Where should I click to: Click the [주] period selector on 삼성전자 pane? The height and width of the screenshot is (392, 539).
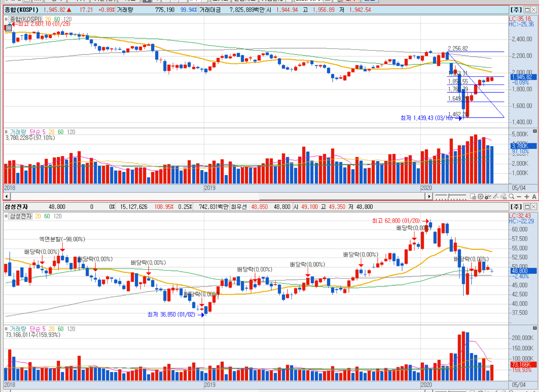[516, 207]
